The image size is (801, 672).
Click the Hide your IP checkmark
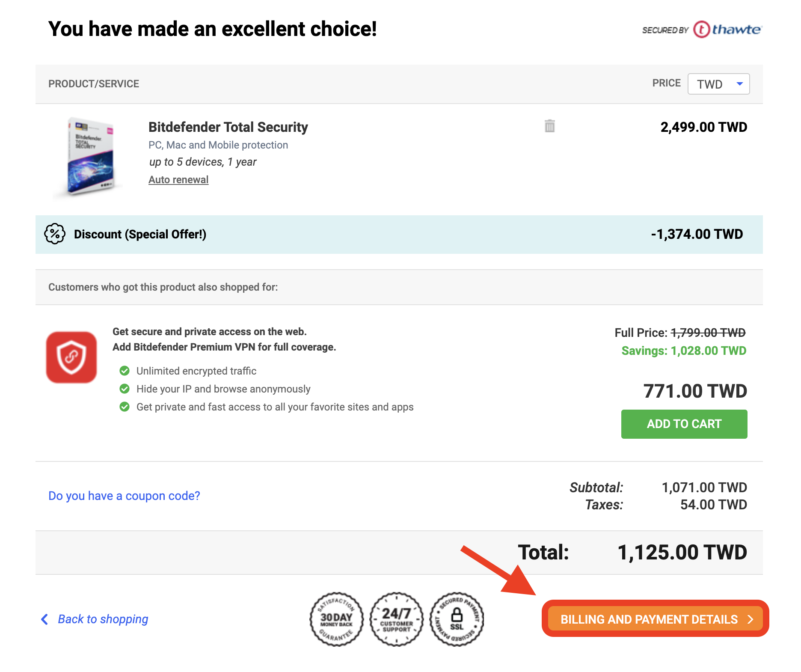(125, 389)
